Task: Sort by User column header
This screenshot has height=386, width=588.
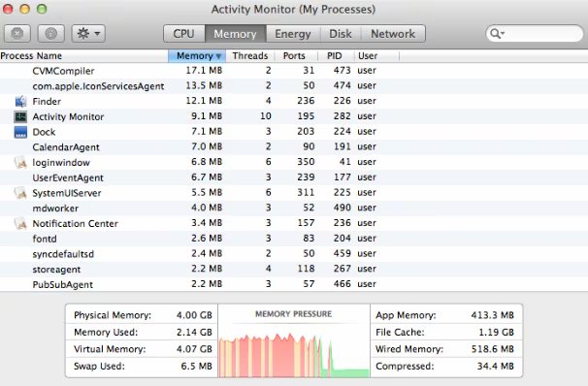Action: point(376,56)
